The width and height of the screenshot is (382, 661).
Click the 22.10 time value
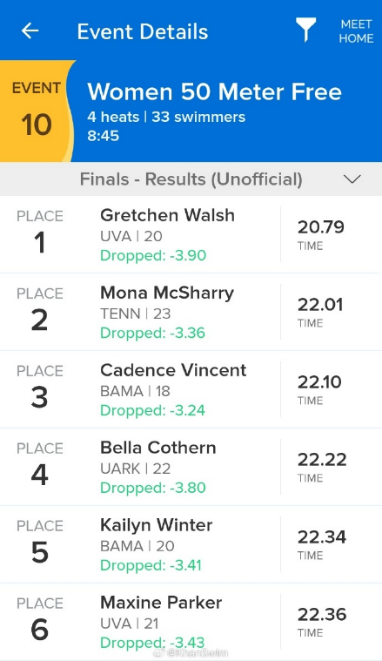click(x=320, y=382)
